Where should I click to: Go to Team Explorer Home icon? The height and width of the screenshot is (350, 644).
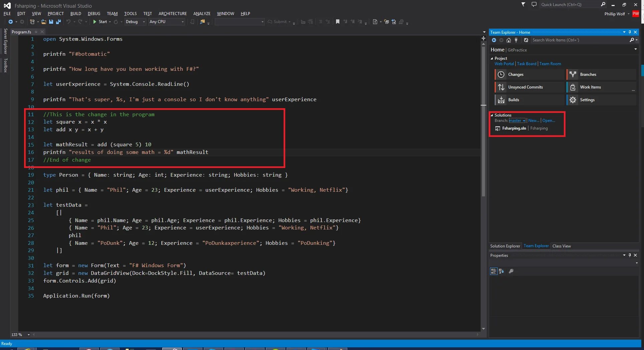tap(509, 40)
